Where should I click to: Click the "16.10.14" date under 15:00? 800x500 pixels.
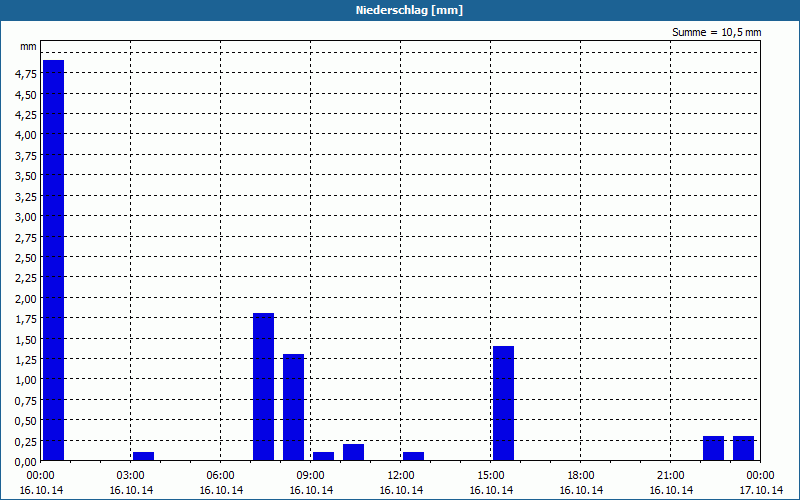click(491, 490)
